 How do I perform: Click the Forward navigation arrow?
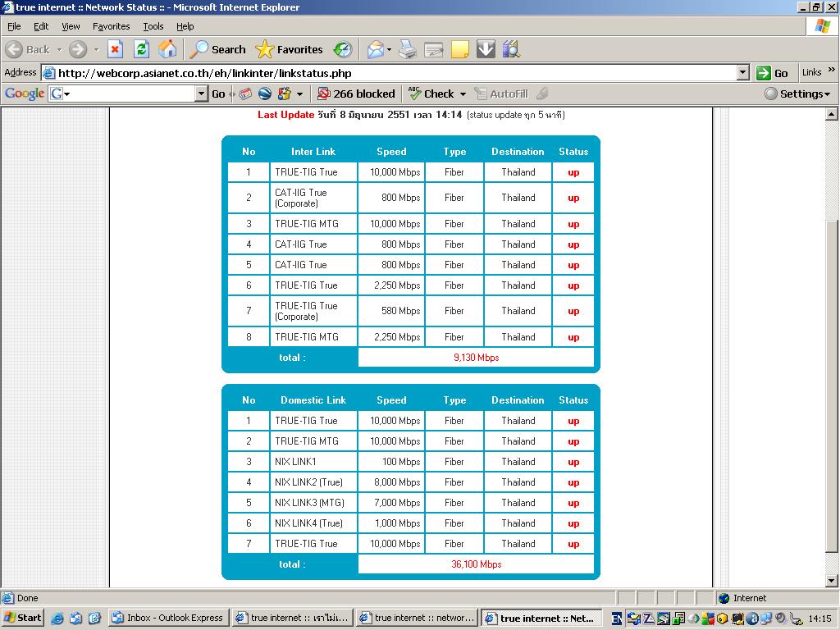click(x=78, y=50)
